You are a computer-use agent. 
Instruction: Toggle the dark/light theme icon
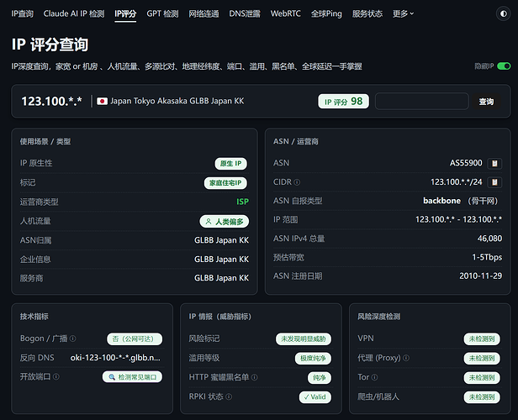(x=503, y=13)
